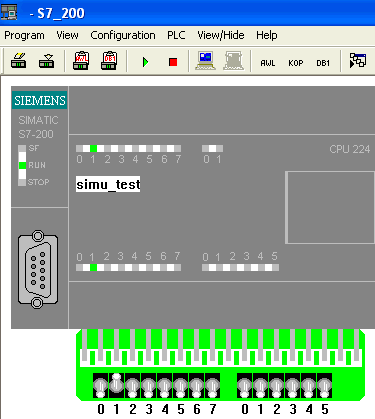Click the Load Program icon with down arrow
The image size is (375, 419).
(x=47, y=61)
